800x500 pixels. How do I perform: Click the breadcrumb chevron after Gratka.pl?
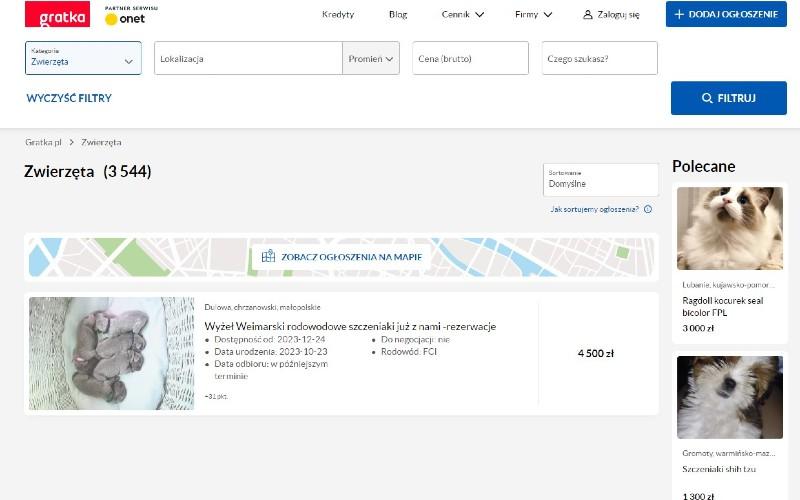point(72,142)
